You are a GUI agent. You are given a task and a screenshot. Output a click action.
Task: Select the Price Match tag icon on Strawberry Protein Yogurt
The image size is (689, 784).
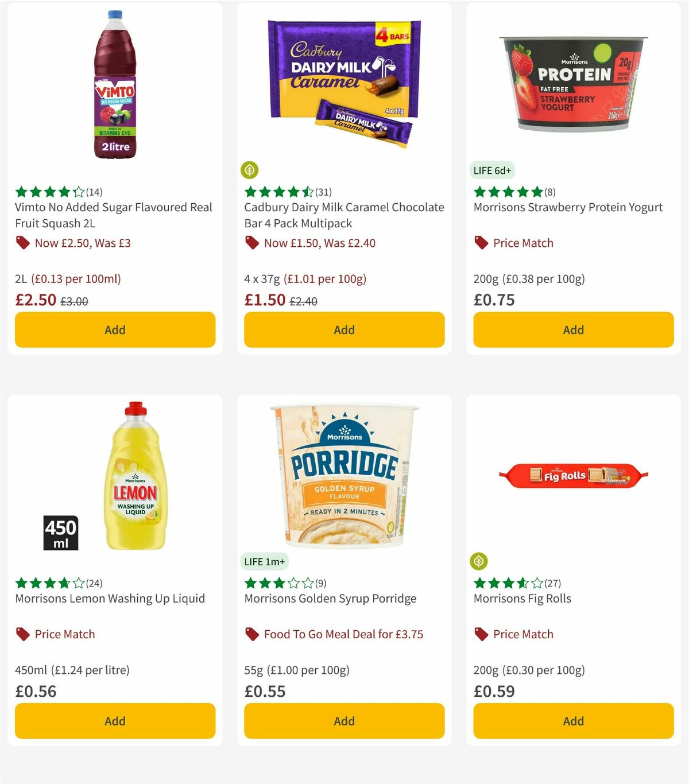481,243
